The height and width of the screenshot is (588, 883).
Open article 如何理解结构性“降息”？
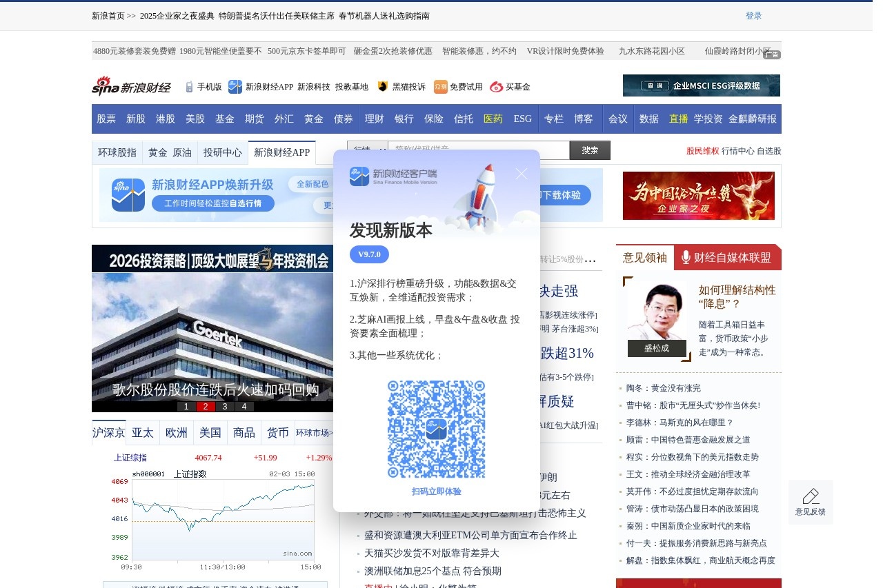pyautogui.click(x=737, y=296)
